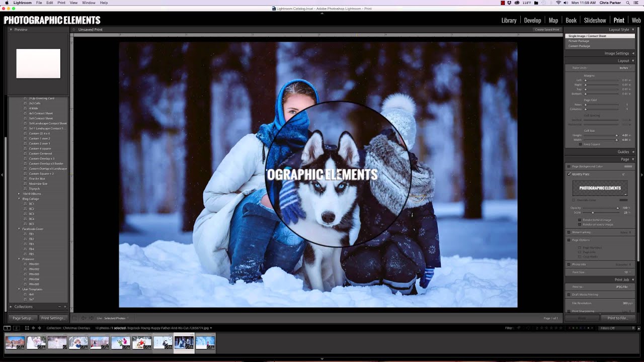Open identity plate preview dropdown arrow
644x362 pixels.
625,194
